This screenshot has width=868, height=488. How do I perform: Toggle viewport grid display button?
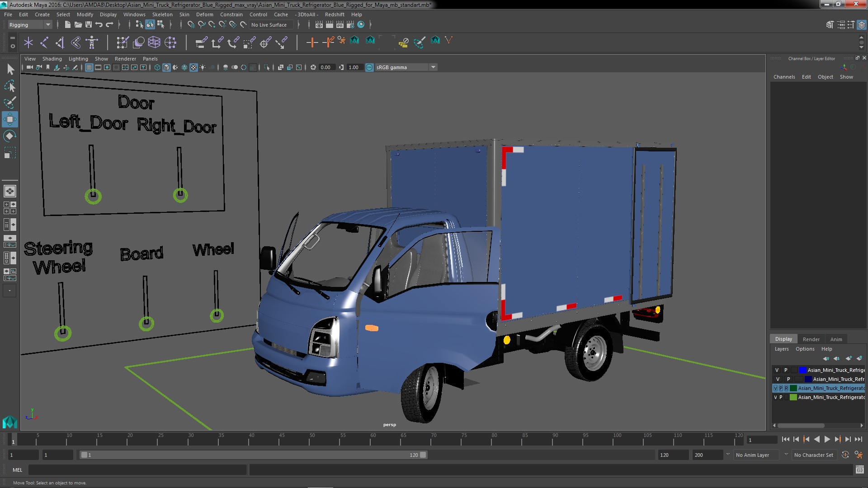[x=89, y=67]
